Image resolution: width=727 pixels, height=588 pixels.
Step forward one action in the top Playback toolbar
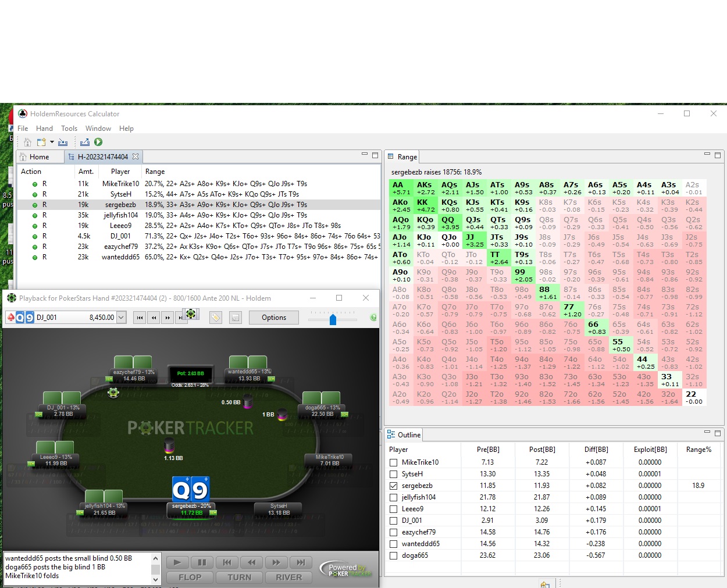pyautogui.click(x=168, y=318)
